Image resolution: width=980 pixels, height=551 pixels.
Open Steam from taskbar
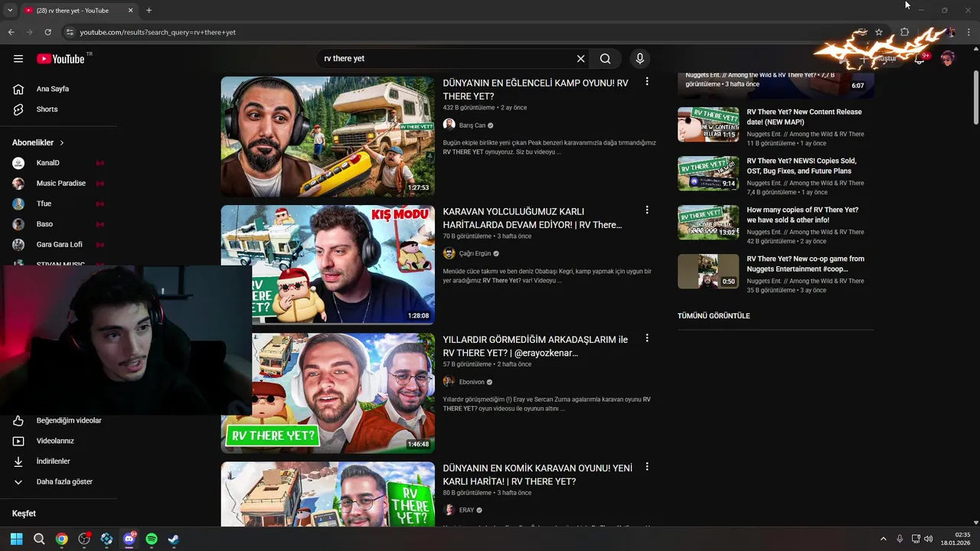174,539
